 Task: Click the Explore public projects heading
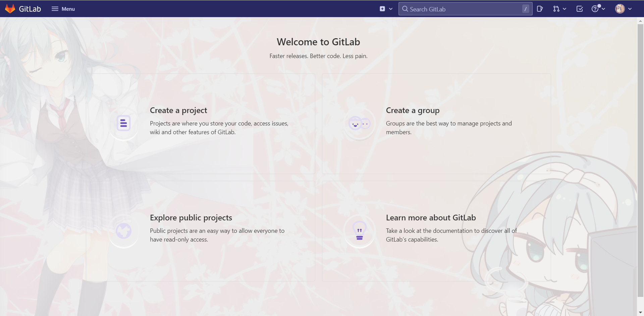[x=191, y=218]
